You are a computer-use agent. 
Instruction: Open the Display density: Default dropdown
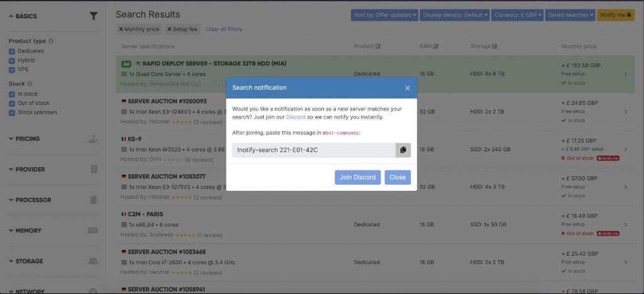[455, 15]
